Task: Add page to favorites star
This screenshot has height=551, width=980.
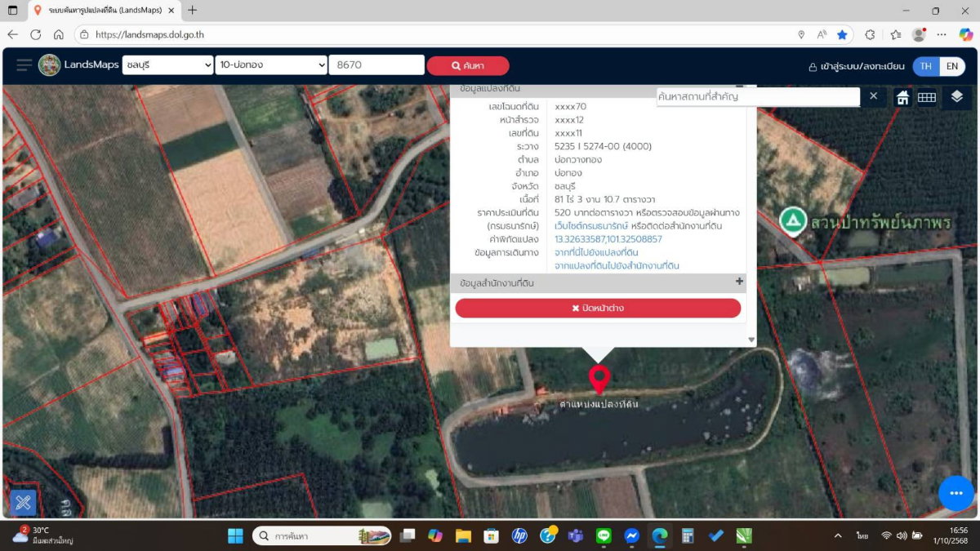Action: (x=842, y=35)
